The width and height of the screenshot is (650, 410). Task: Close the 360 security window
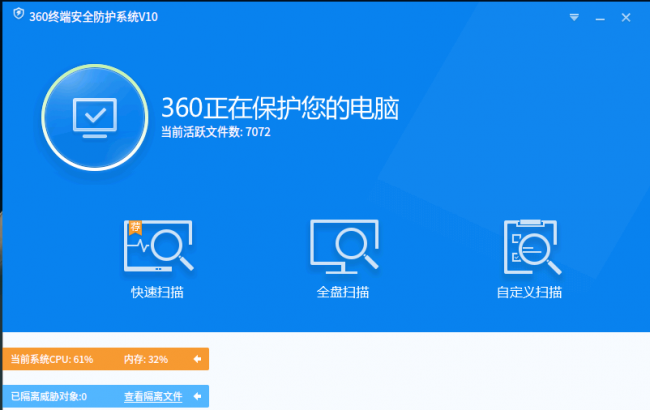[626, 17]
